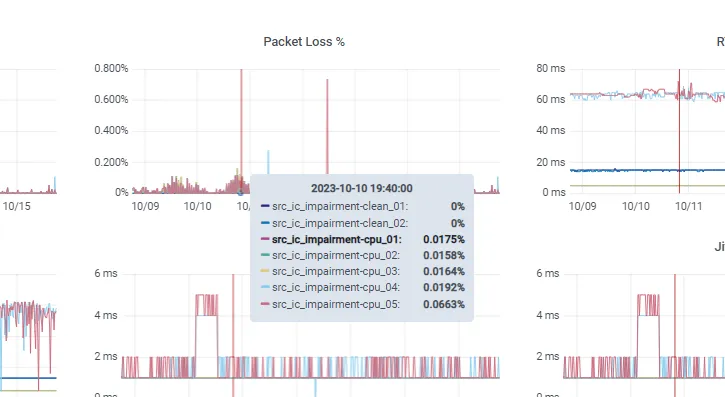
Task: Click the light blue spike in Packet Loss chart
Action: coord(268,162)
